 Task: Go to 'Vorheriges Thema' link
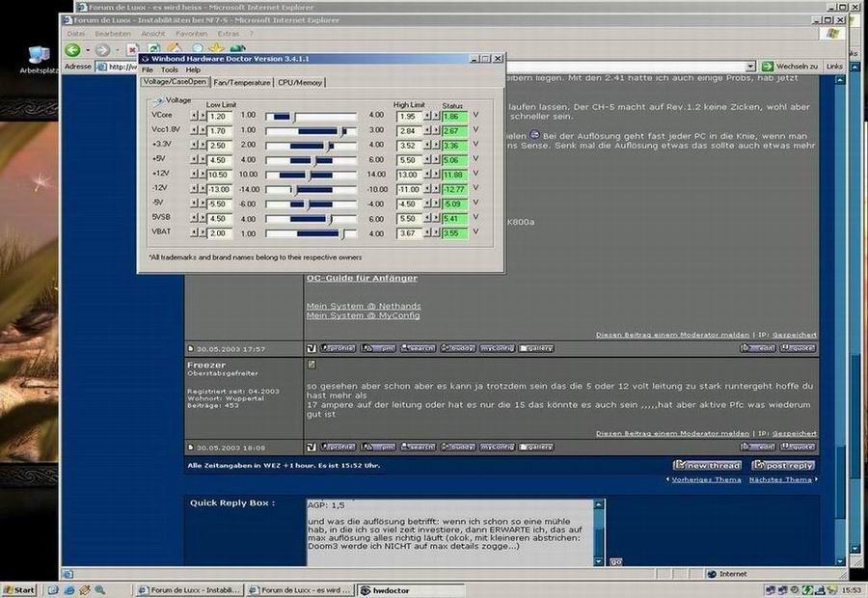tap(706, 479)
